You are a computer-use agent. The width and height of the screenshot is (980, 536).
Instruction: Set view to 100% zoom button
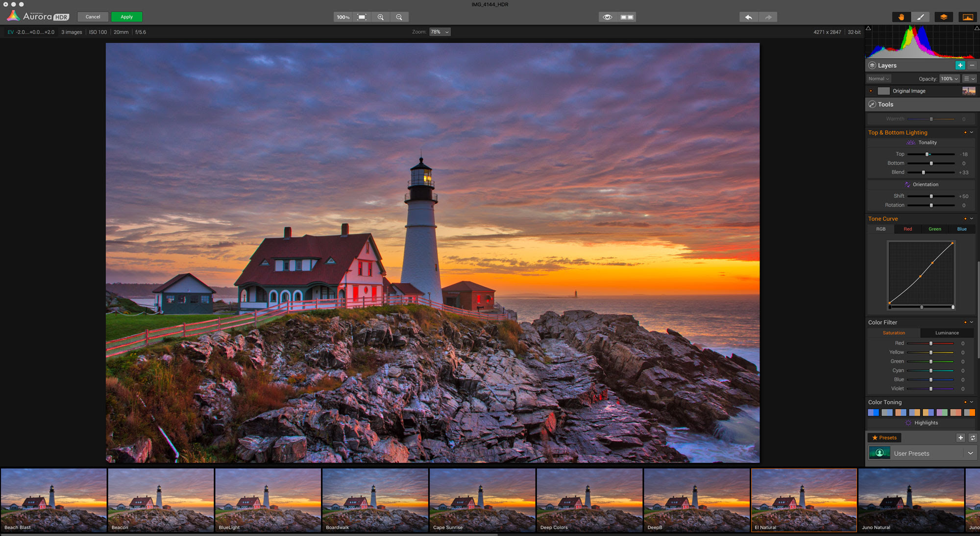(343, 17)
